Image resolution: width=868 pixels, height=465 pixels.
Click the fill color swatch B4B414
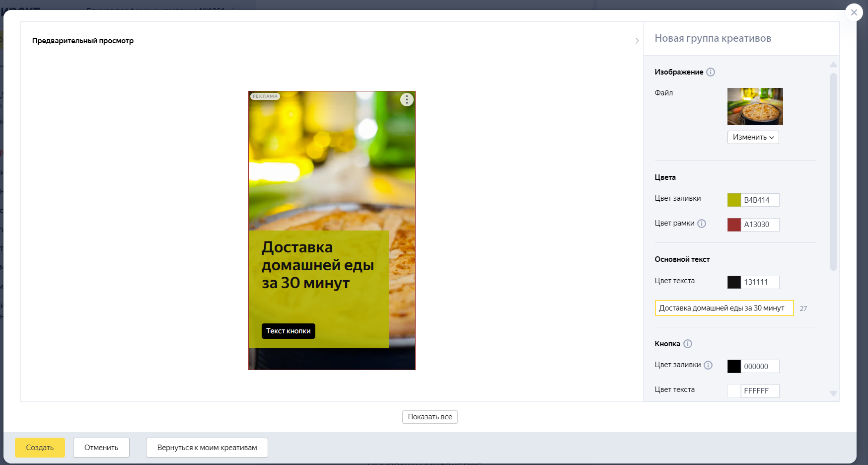point(734,200)
